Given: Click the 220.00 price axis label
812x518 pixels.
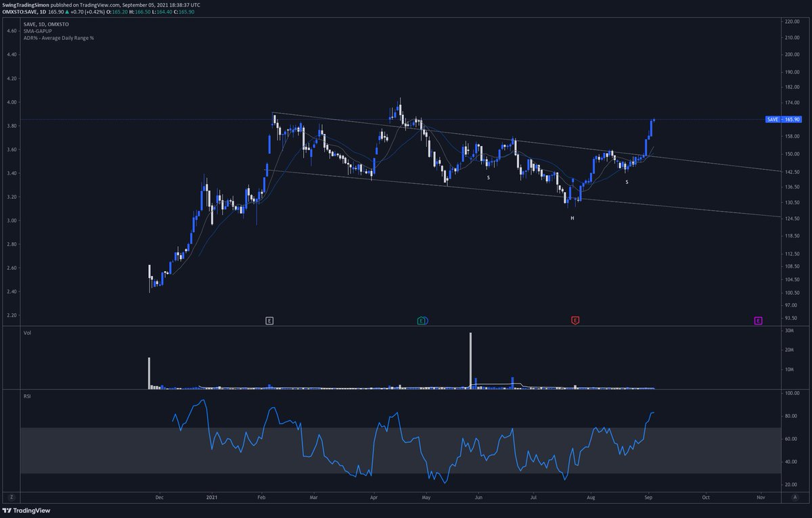Looking at the screenshot, I should (791, 22).
